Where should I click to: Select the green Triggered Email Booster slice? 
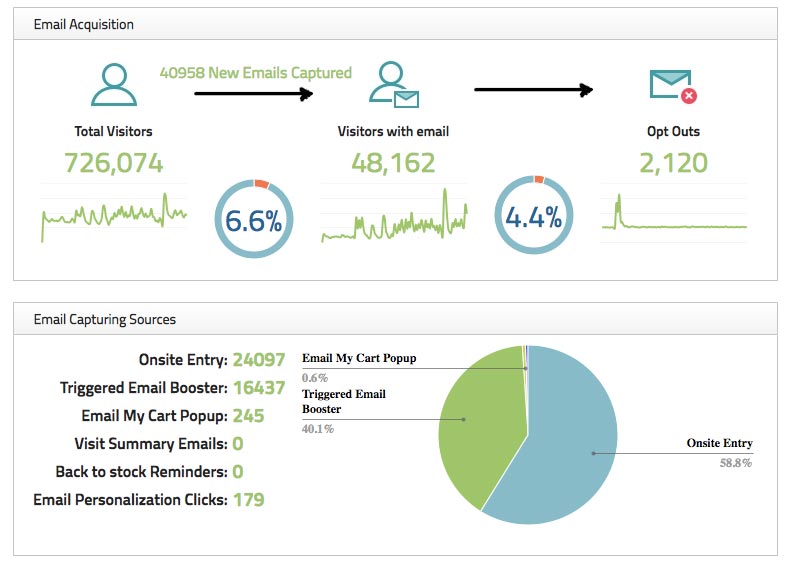470,420
